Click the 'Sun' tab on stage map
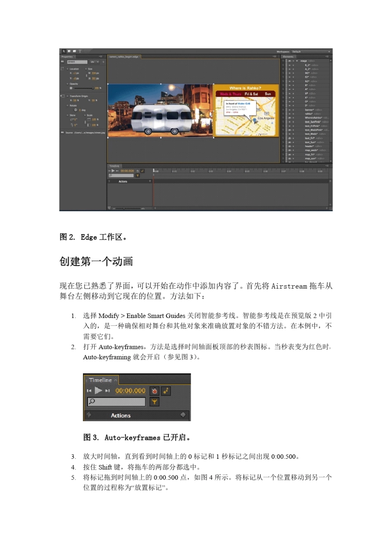The image size is (392, 555). coord(268,94)
